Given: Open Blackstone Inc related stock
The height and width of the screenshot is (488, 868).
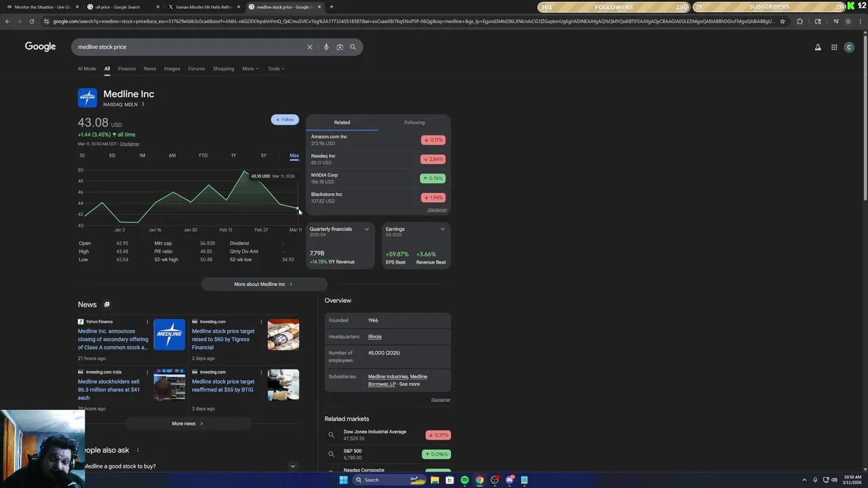Looking at the screenshot, I should click(x=378, y=197).
